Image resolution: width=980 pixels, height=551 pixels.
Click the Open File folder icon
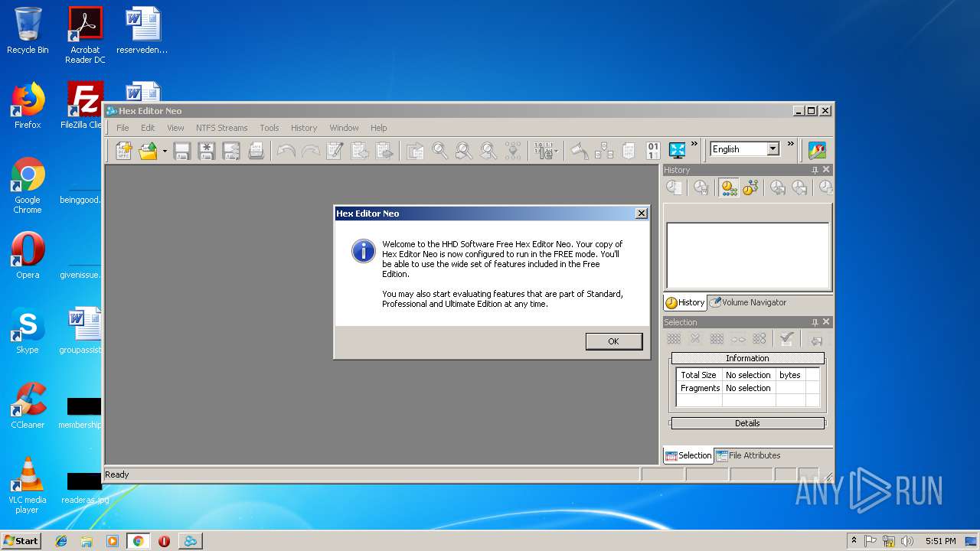coord(148,151)
